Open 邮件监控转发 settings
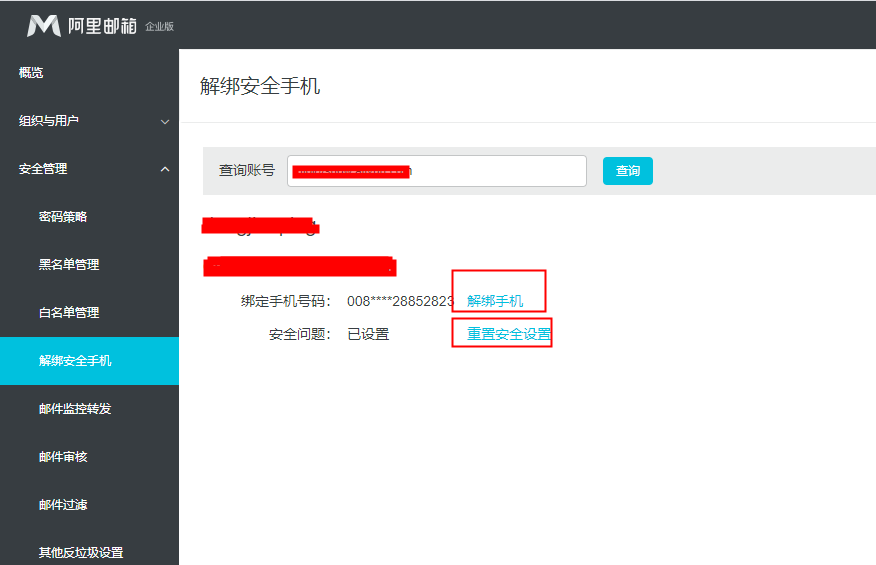 point(75,409)
